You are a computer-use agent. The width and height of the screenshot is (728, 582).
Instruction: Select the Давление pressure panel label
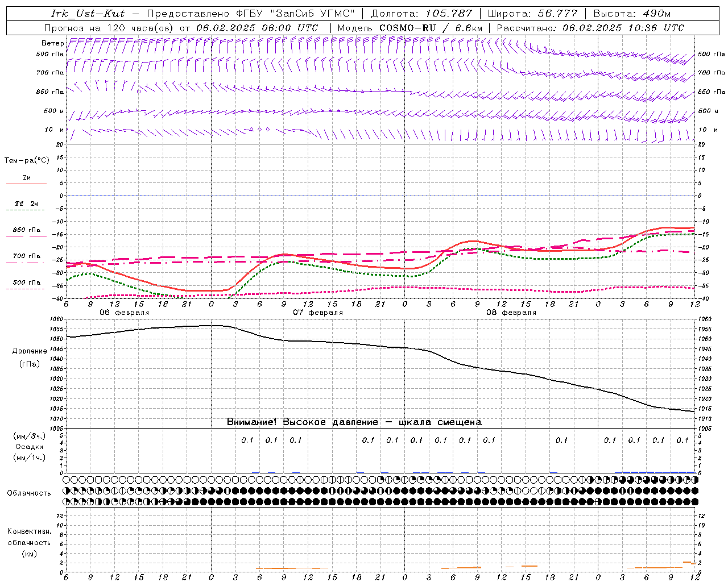click(x=30, y=351)
